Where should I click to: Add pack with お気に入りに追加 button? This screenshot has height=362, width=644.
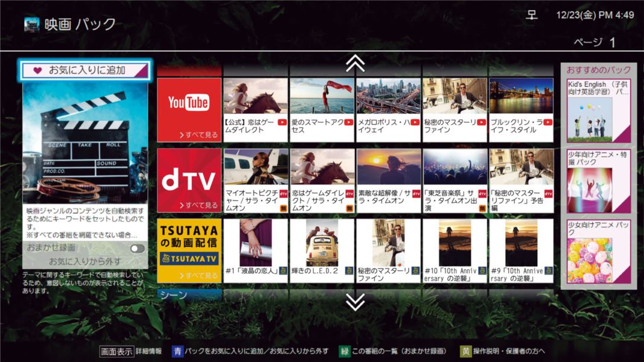pyautogui.click(x=85, y=70)
